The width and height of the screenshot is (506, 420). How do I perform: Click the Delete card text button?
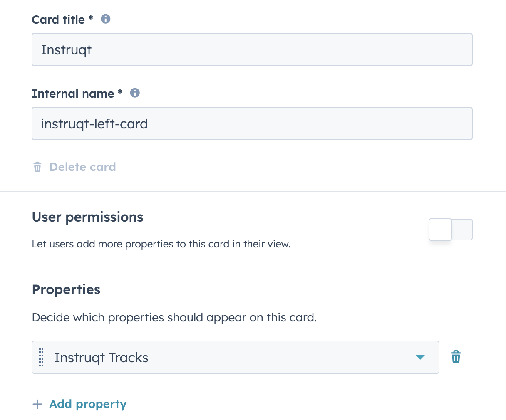tap(82, 167)
